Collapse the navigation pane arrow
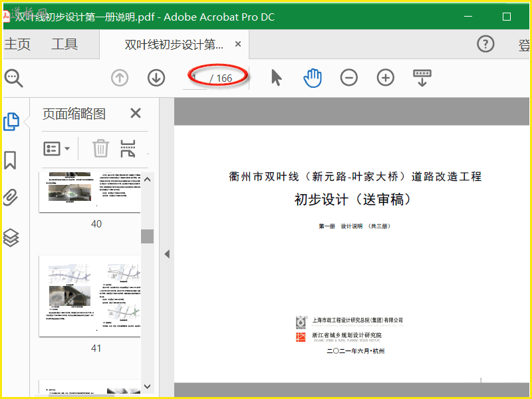The height and width of the screenshot is (399, 532). pos(167,254)
